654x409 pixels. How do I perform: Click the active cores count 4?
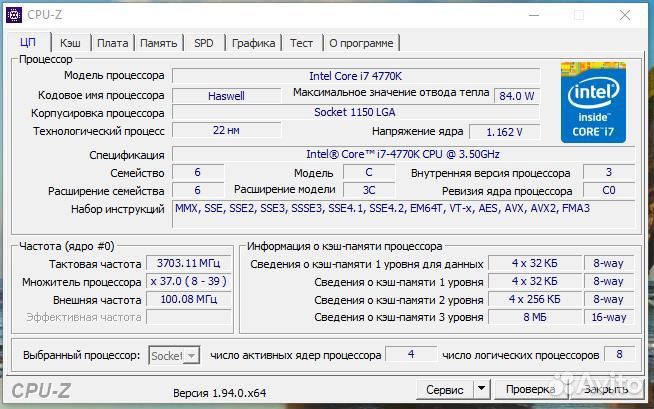(411, 354)
